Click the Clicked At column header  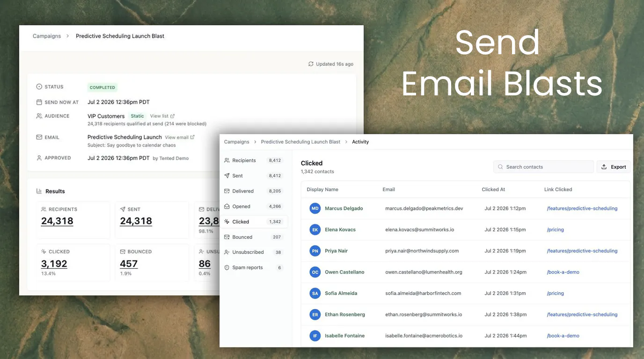[493, 189]
